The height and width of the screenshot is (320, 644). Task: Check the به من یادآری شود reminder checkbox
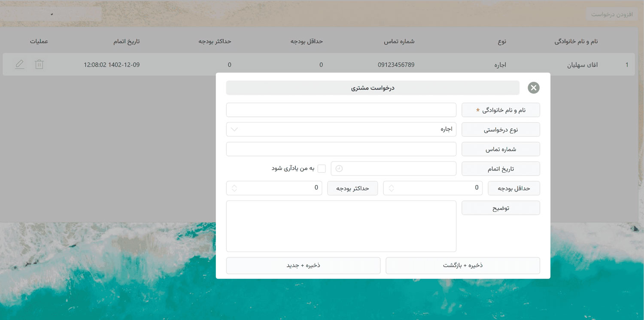322,168
